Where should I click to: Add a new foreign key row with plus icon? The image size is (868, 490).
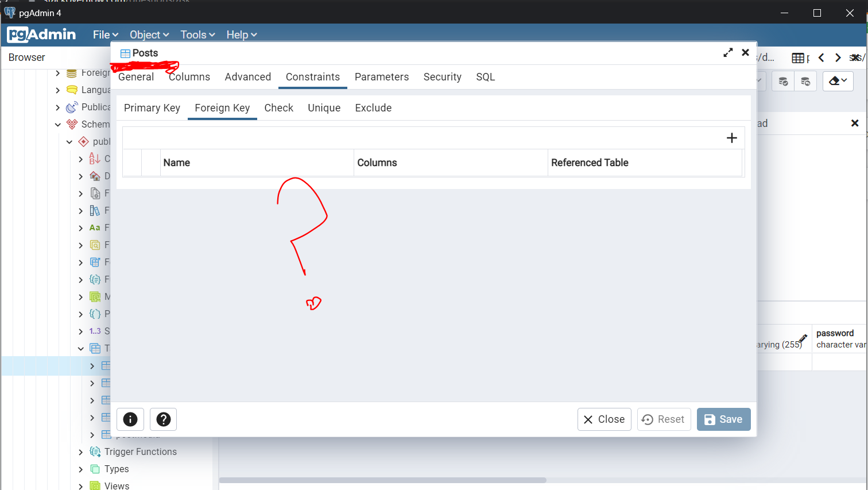tap(731, 138)
